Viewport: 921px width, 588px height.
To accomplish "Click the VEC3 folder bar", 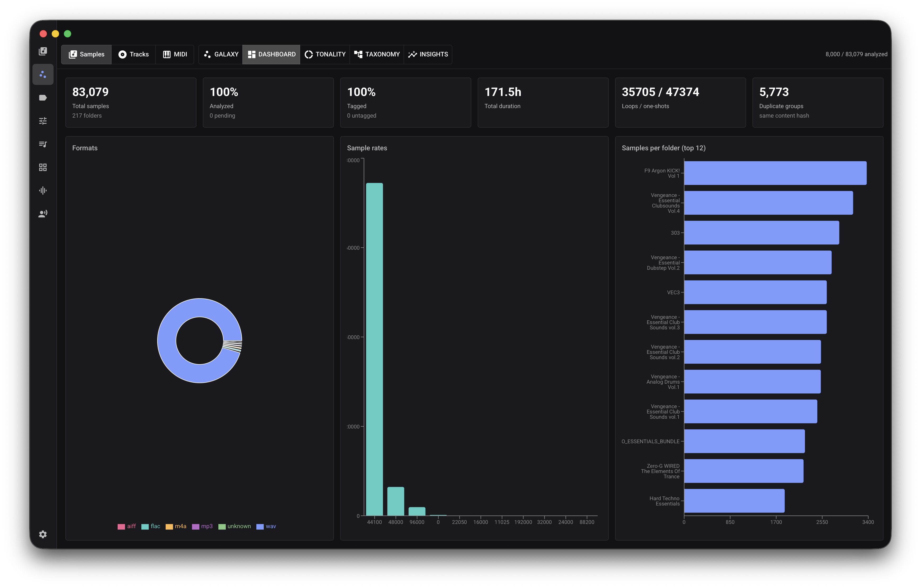I will (x=755, y=292).
